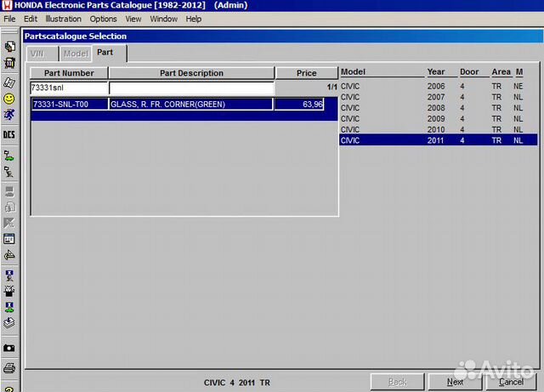544x392 pixels.
Task: Open the Options menu
Action: click(x=103, y=19)
